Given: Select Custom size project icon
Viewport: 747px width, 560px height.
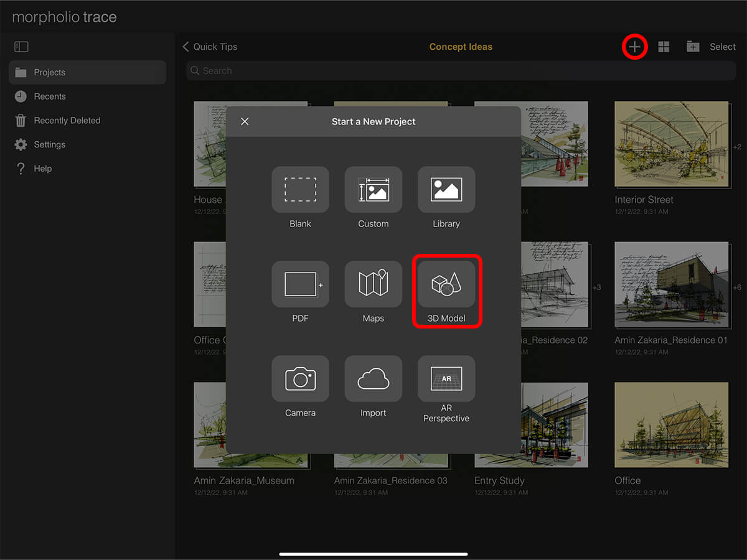Looking at the screenshot, I should tap(373, 190).
